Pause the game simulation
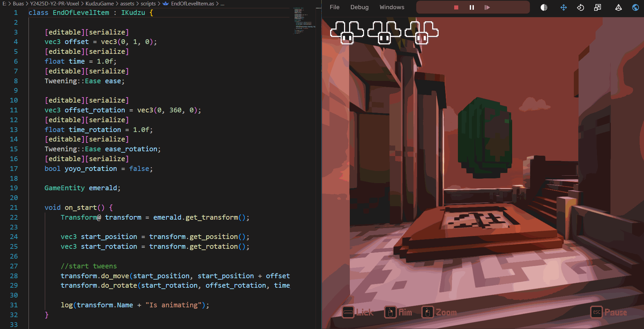The width and height of the screenshot is (644, 329). 472,7
